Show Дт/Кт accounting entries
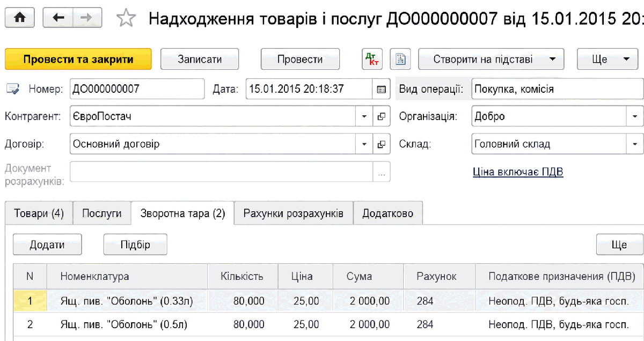644x341 pixels. pos(372,59)
